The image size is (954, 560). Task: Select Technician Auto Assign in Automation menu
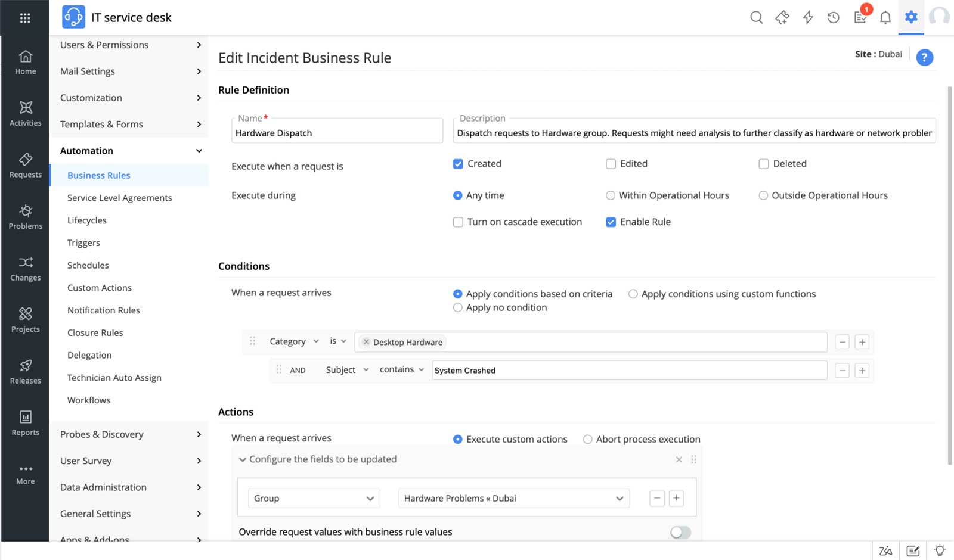(x=114, y=378)
